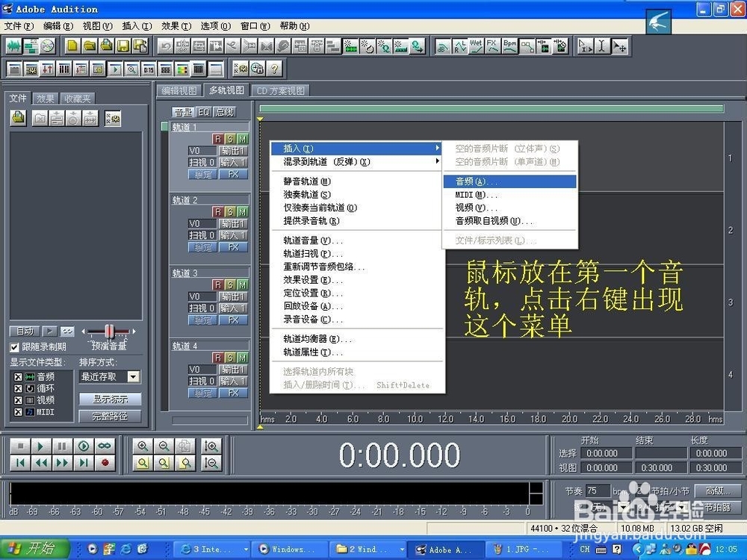Click the Save file icon on the toolbar

(x=122, y=46)
